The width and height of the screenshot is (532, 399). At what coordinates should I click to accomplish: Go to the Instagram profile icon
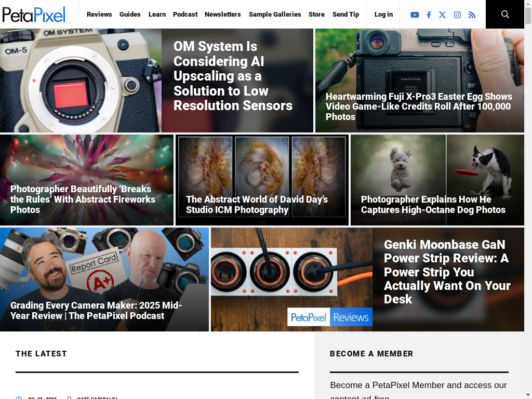click(457, 15)
